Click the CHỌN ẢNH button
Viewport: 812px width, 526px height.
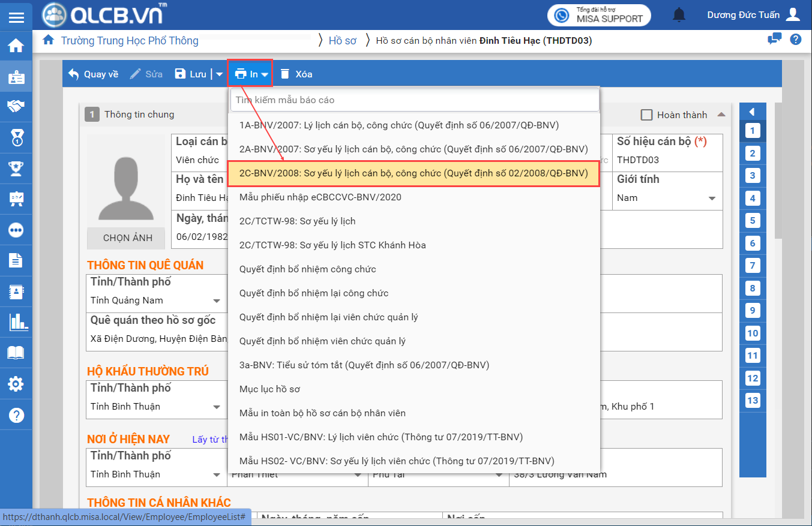tap(127, 238)
